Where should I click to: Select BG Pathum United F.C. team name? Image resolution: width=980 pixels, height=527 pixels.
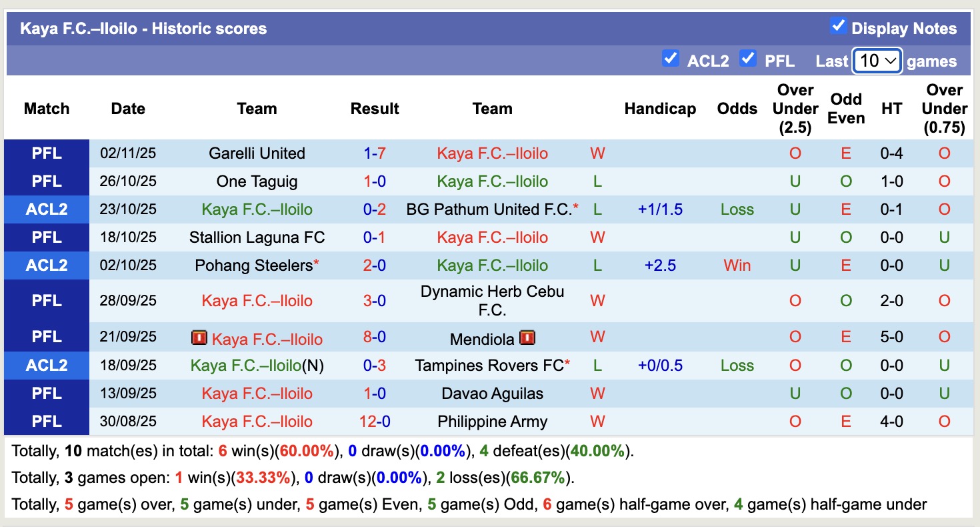489,209
